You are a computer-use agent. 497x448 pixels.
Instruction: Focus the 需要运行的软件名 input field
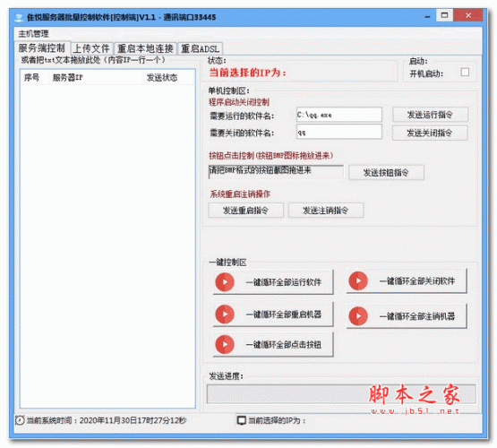pos(338,115)
